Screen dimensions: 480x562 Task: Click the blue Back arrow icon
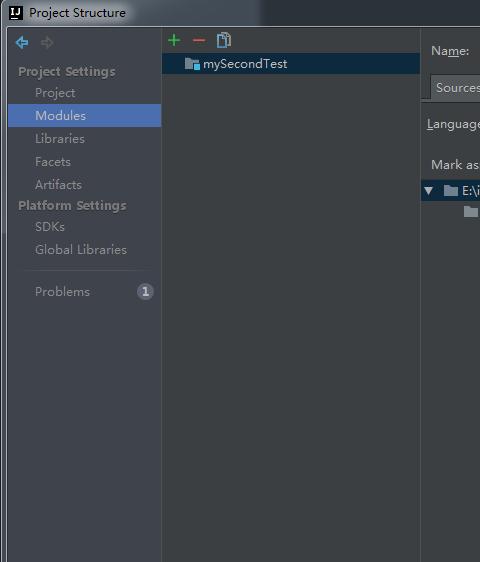pos(22,42)
